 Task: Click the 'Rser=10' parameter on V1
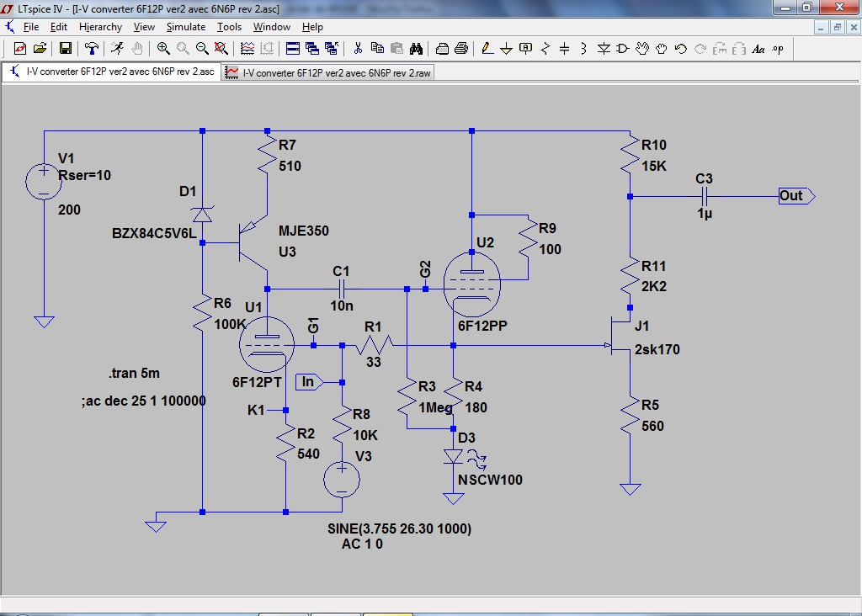pyautogui.click(x=85, y=175)
